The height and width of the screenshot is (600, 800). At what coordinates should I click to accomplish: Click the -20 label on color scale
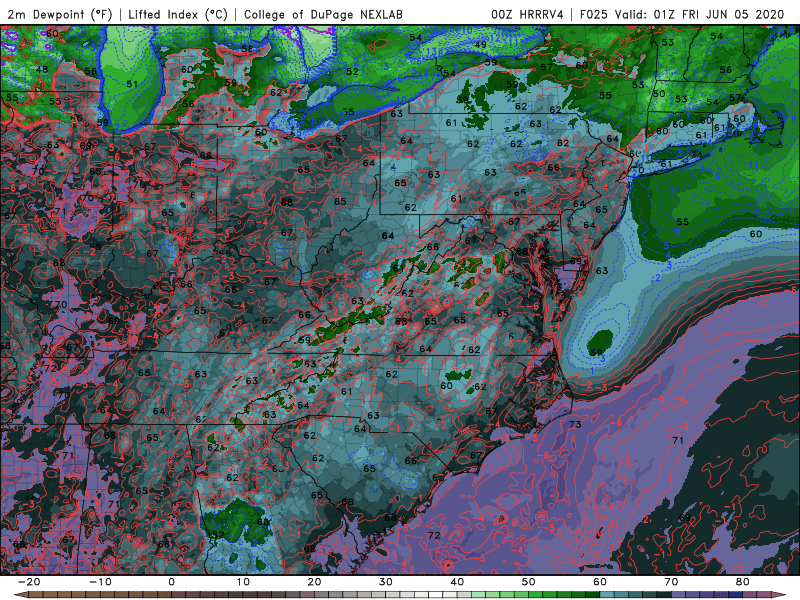coord(29,582)
